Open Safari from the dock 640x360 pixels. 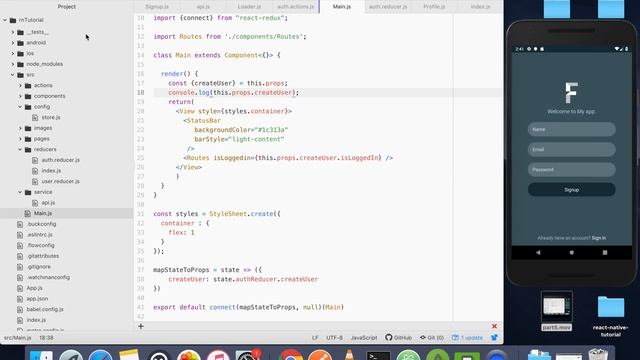point(100,356)
